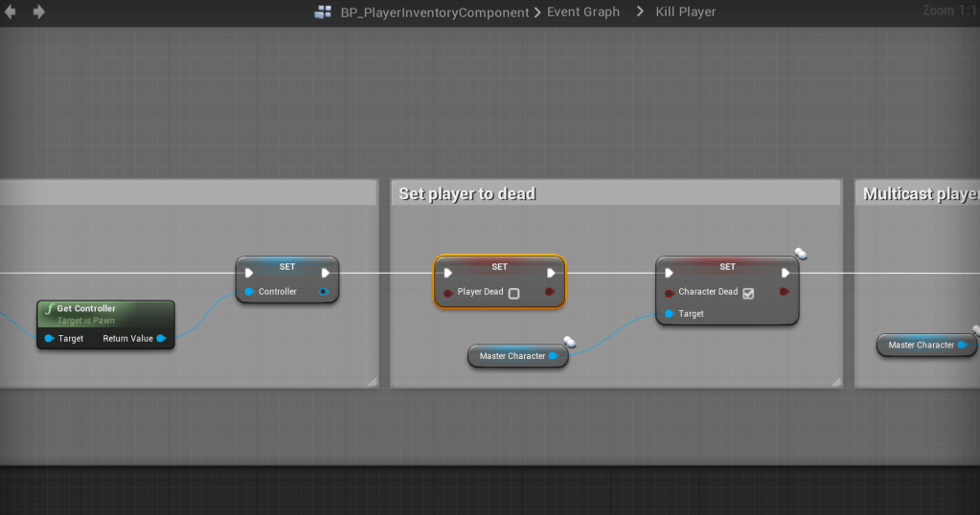The image size is (980, 515).
Task: Click the "Multicast player" comment header
Action: 920,193
